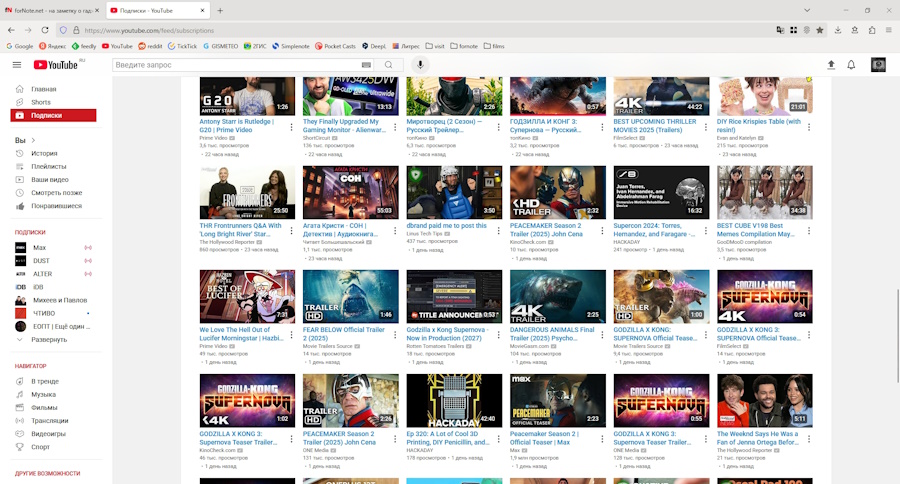Click the page vertical scrollbar thumb

click(896, 336)
